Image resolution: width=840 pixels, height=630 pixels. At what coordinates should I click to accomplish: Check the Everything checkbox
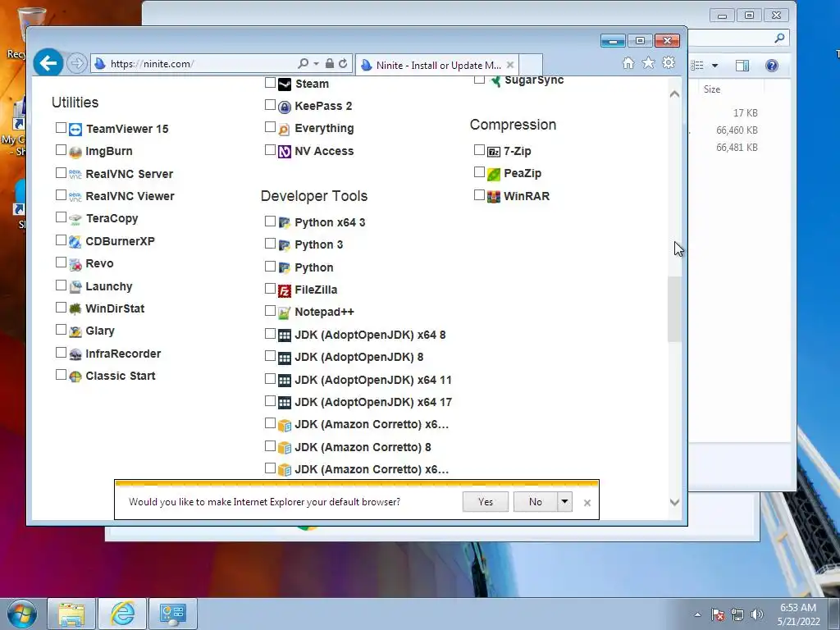pyautogui.click(x=270, y=127)
